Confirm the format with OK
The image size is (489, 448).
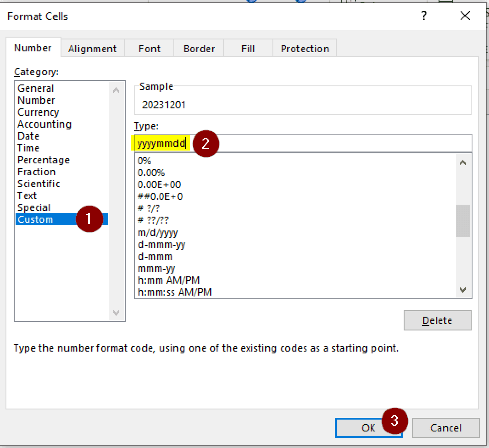pos(368,428)
